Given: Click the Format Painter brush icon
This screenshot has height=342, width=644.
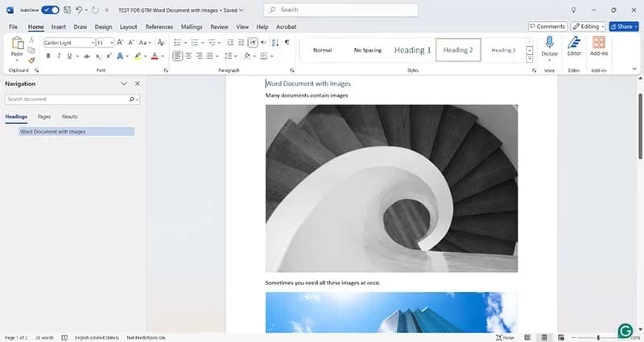Looking at the screenshot, I should (31, 59).
